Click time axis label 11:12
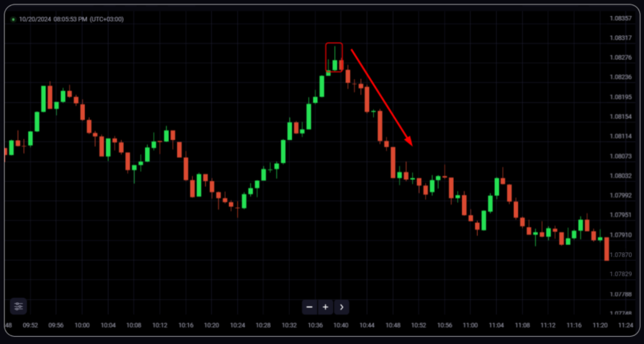The width and height of the screenshot is (644, 344). click(x=548, y=325)
